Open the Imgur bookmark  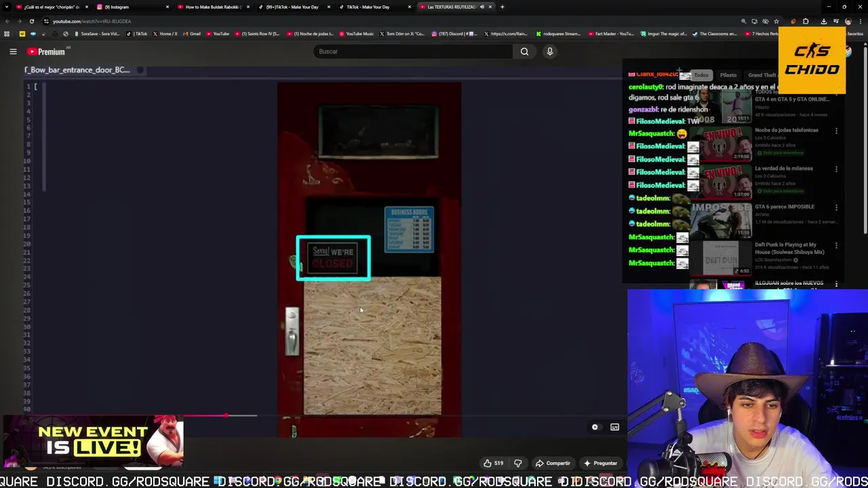[x=664, y=34]
